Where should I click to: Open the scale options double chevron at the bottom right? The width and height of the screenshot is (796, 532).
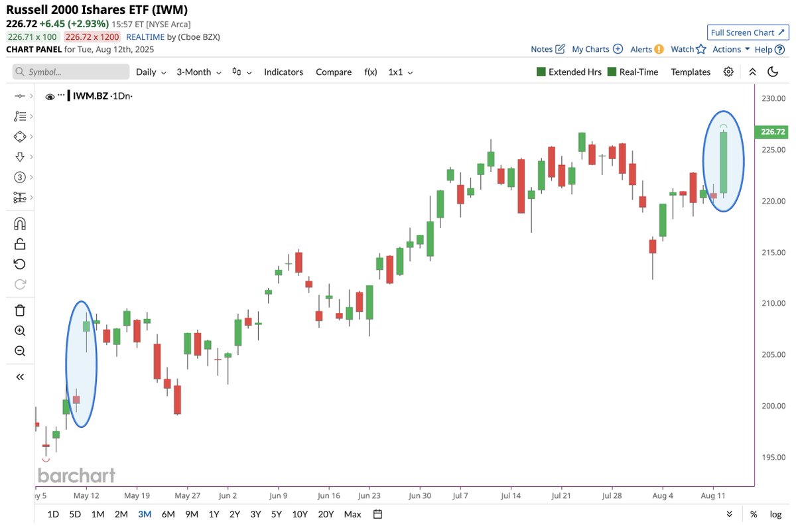[730, 514]
